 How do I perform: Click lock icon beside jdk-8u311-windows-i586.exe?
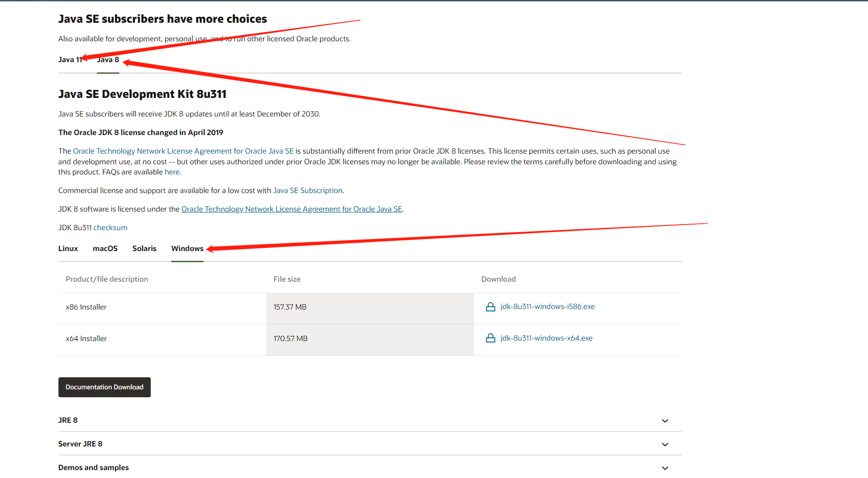click(x=490, y=307)
